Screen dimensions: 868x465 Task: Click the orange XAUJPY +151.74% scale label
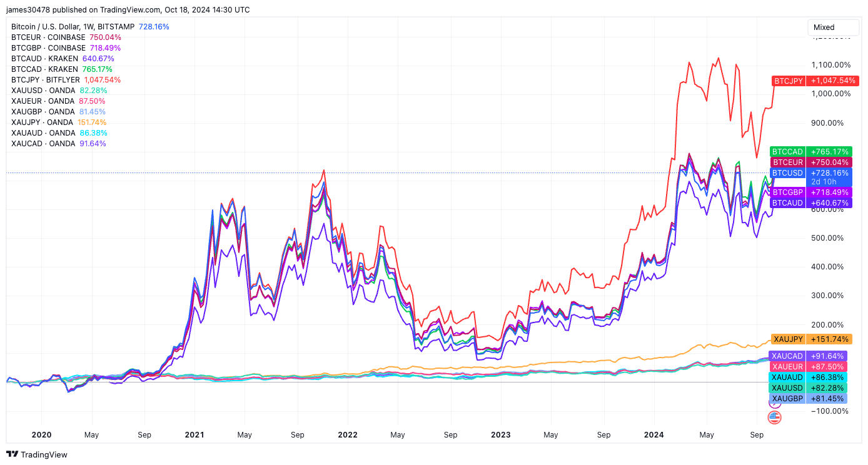pyautogui.click(x=812, y=339)
